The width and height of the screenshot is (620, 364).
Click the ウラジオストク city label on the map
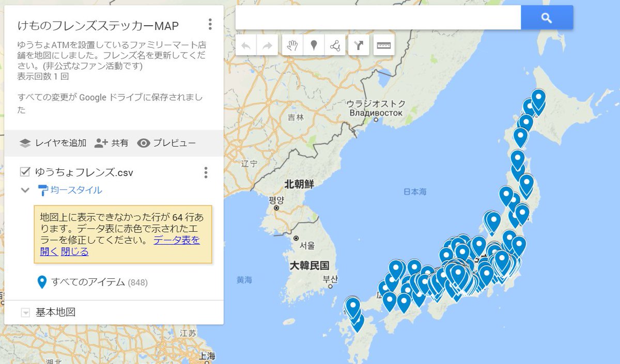click(x=376, y=108)
